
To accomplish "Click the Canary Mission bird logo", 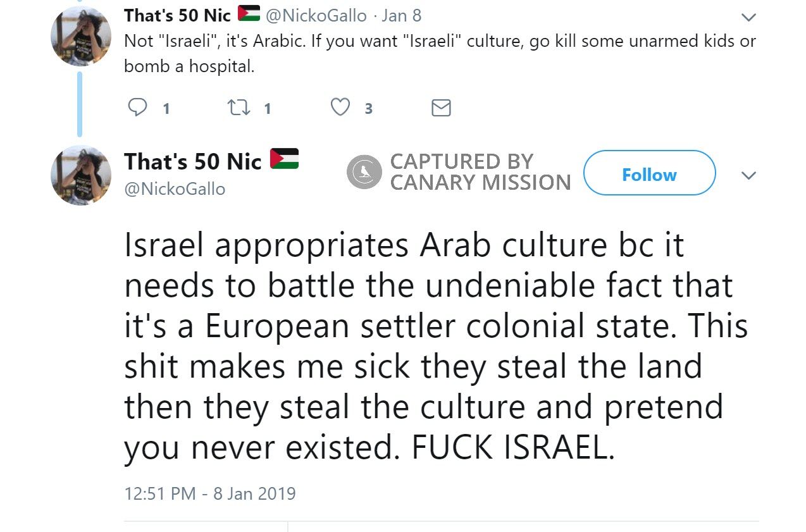I will click(364, 172).
